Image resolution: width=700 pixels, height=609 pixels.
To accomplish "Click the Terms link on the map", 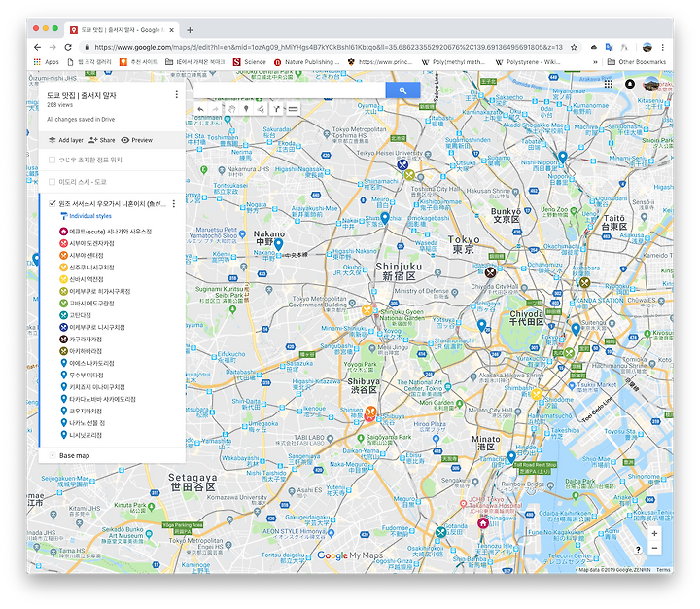I will [x=663, y=570].
